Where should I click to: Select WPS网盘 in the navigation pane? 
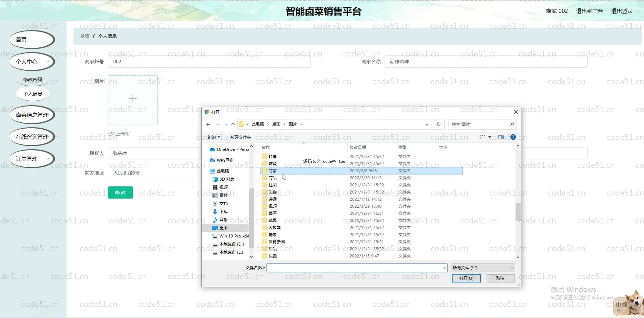click(222, 160)
